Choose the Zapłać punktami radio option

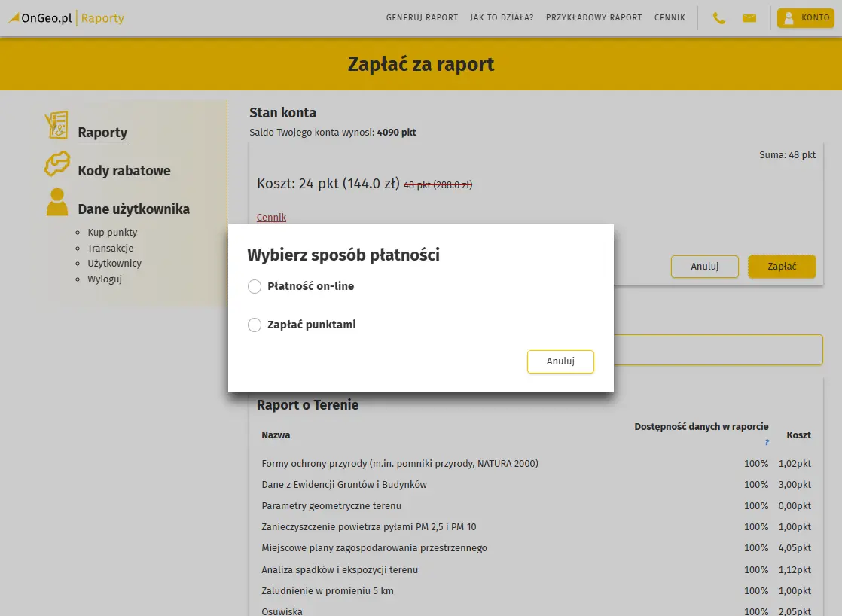pos(255,325)
